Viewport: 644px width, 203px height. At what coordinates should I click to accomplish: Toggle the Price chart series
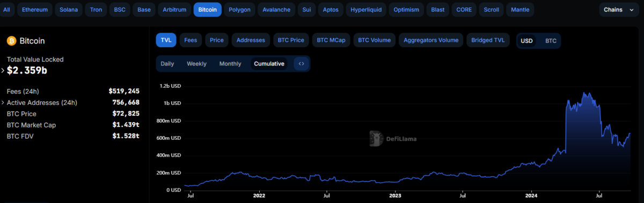[x=217, y=40]
